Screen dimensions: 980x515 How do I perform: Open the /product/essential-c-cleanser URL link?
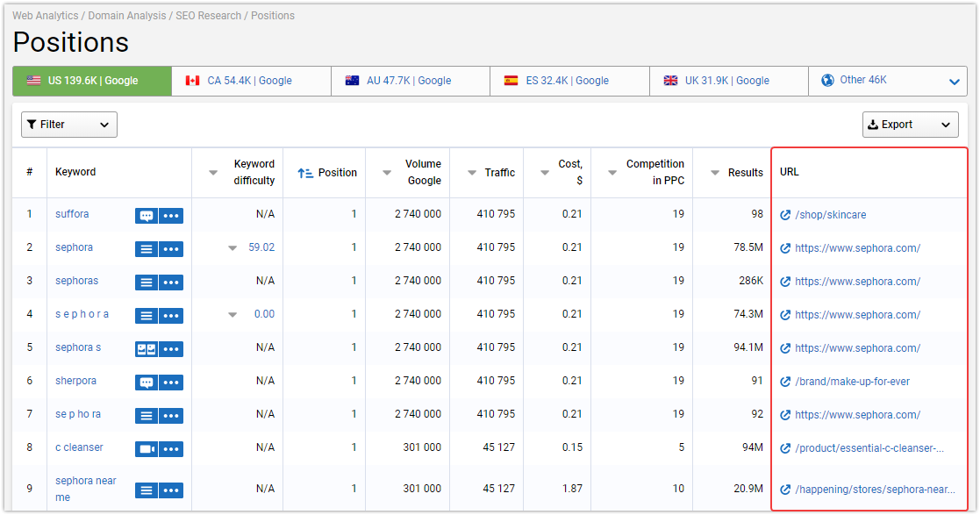869,448
